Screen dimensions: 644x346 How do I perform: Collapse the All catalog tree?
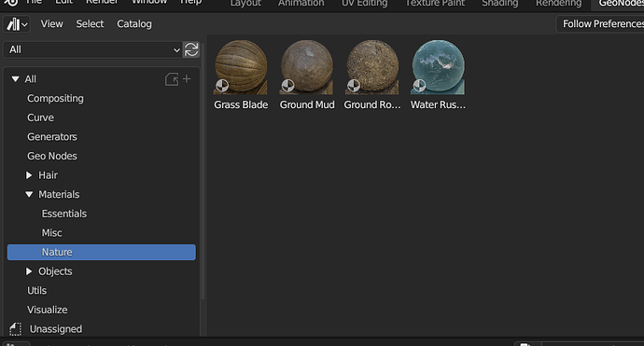(15, 78)
